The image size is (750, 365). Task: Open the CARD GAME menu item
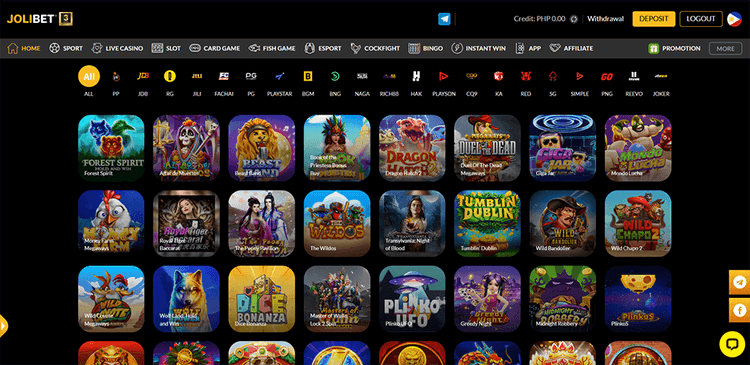(x=214, y=48)
